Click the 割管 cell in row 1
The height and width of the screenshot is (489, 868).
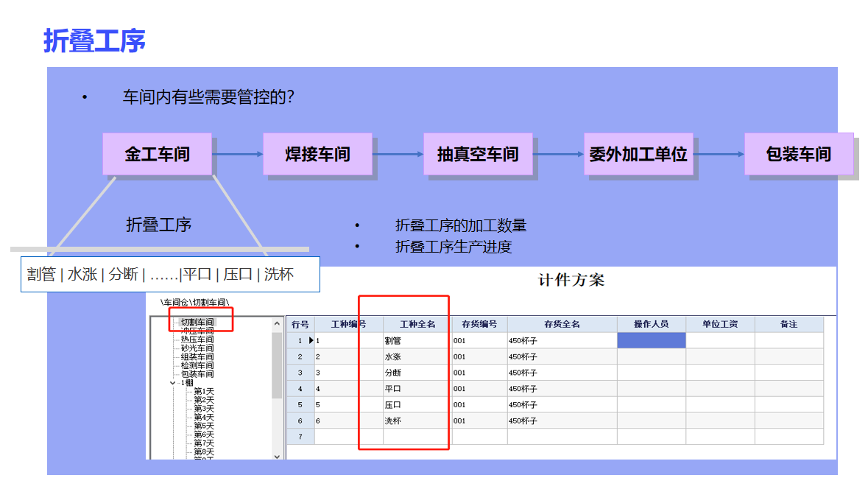tap(417, 340)
